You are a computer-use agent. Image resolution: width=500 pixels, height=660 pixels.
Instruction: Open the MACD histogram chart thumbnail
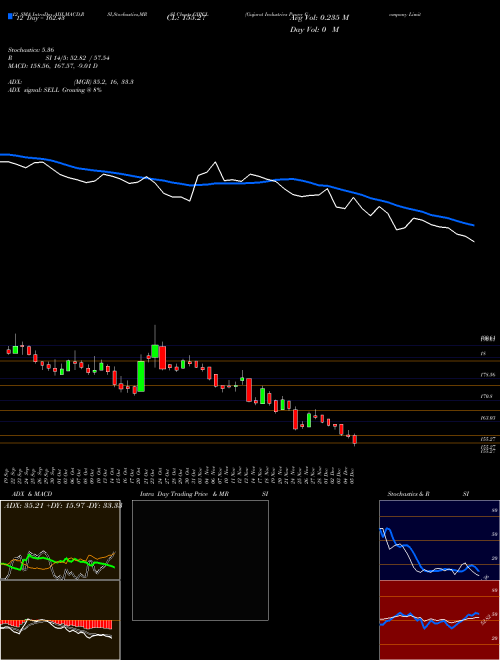coord(60,620)
